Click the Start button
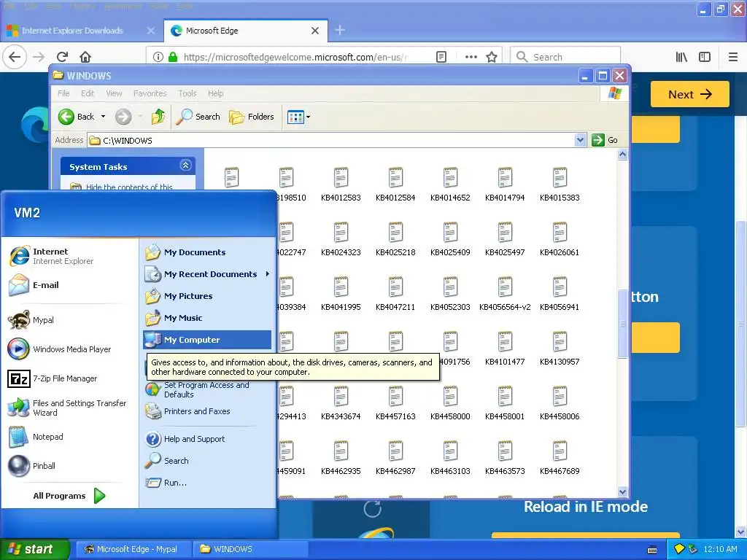Screen dimensions: 747x560 [x=34, y=549]
